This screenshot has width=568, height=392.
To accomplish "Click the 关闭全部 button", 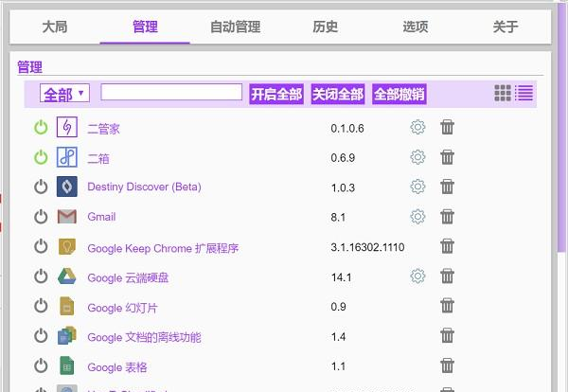I will [x=338, y=94].
